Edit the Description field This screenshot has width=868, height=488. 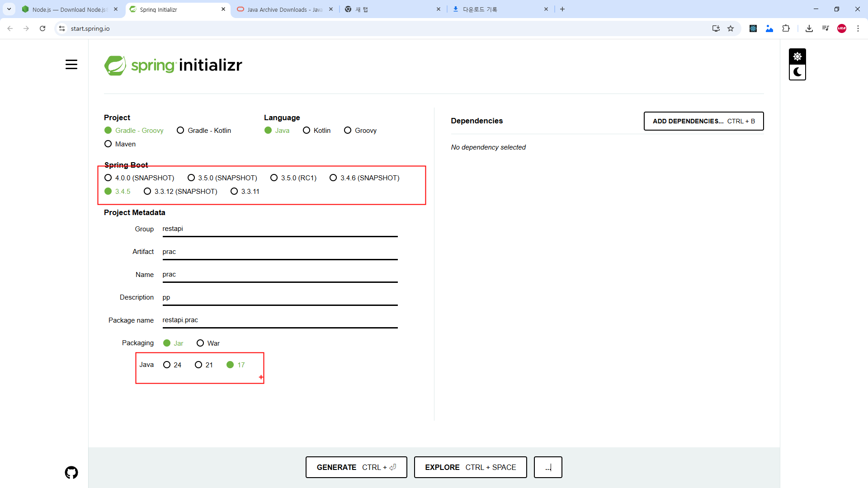[280, 297]
